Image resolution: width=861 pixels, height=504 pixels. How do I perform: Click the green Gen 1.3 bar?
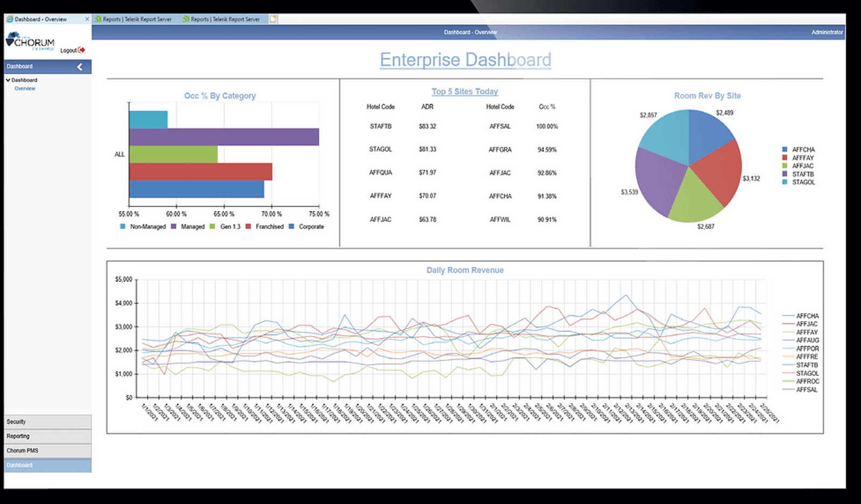(173, 154)
